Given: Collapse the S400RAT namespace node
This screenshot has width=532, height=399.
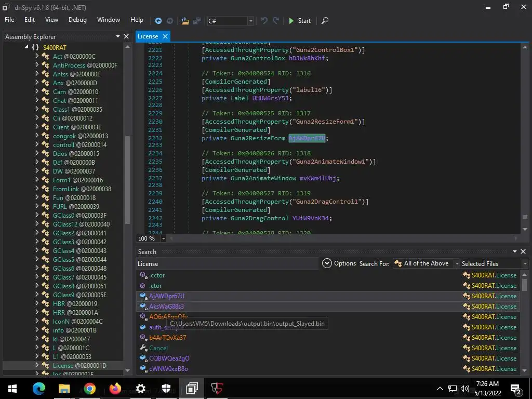Looking at the screenshot, I should click(26, 47).
